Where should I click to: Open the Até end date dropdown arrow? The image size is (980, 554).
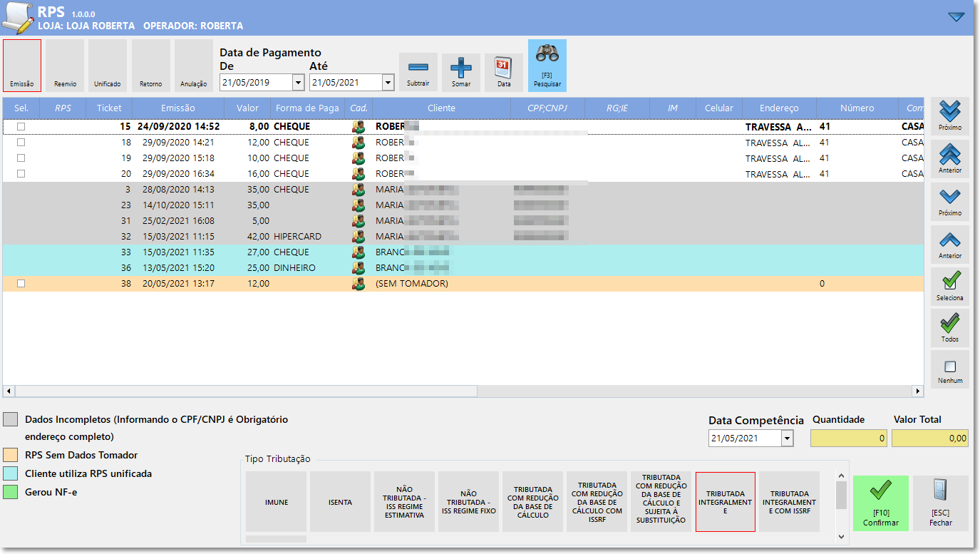(388, 83)
